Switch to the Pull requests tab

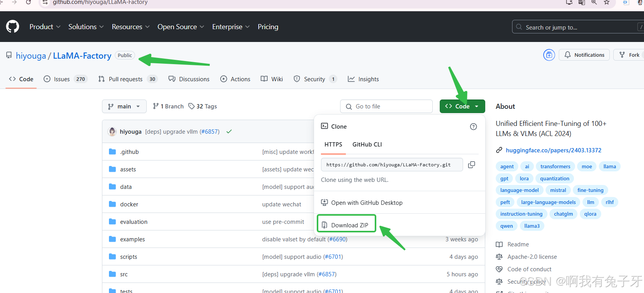pos(128,79)
